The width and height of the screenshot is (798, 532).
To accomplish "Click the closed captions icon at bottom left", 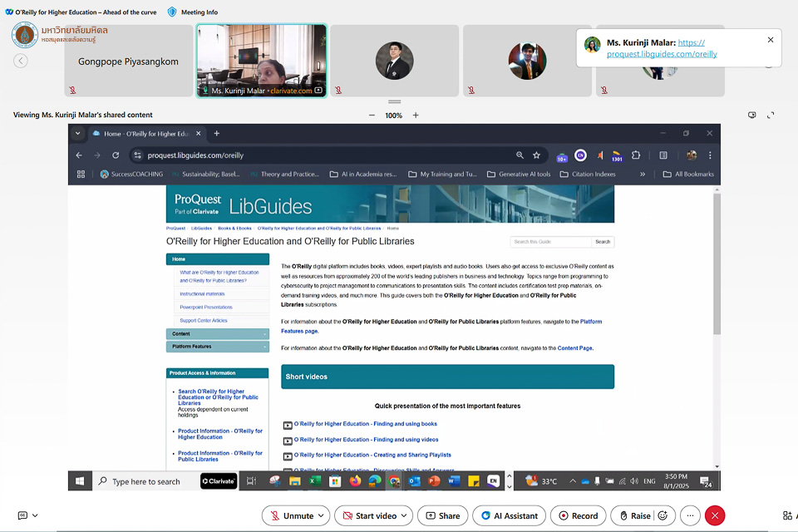I will point(22,515).
